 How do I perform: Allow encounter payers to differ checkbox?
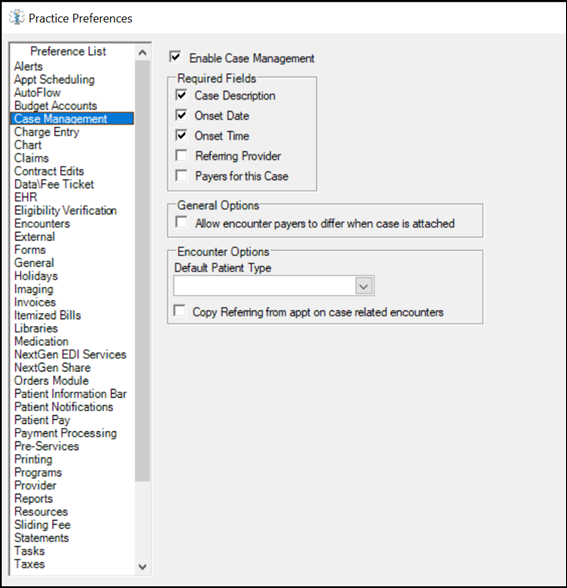click(x=182, y=222)
